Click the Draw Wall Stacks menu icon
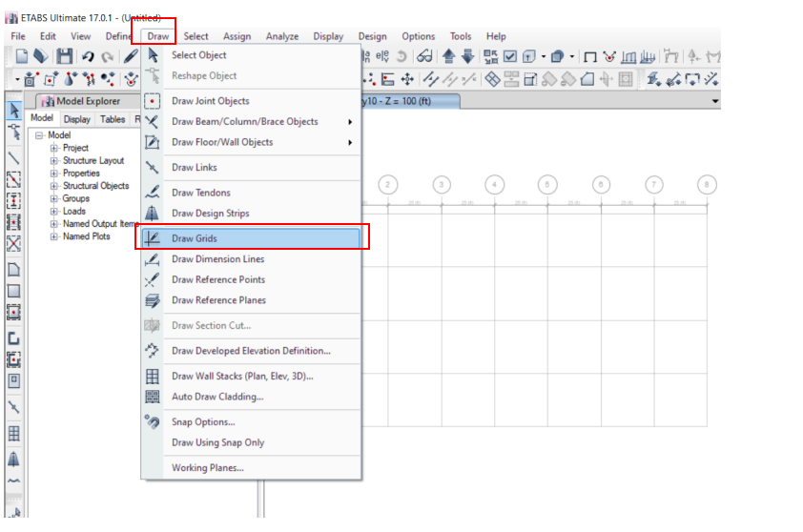The width and height of the screenshot is (803, 532). (x=152, y=377)
